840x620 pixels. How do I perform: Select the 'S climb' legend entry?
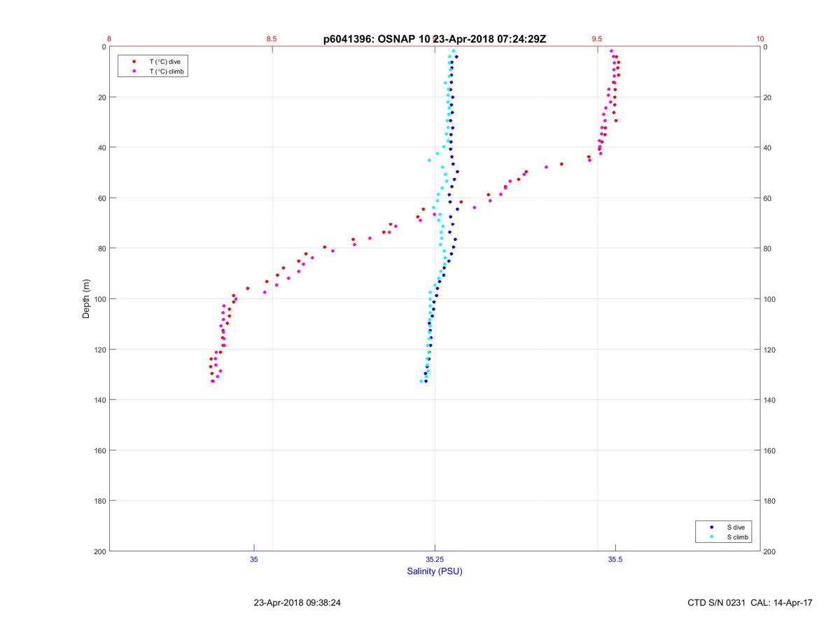click(738, 537)
